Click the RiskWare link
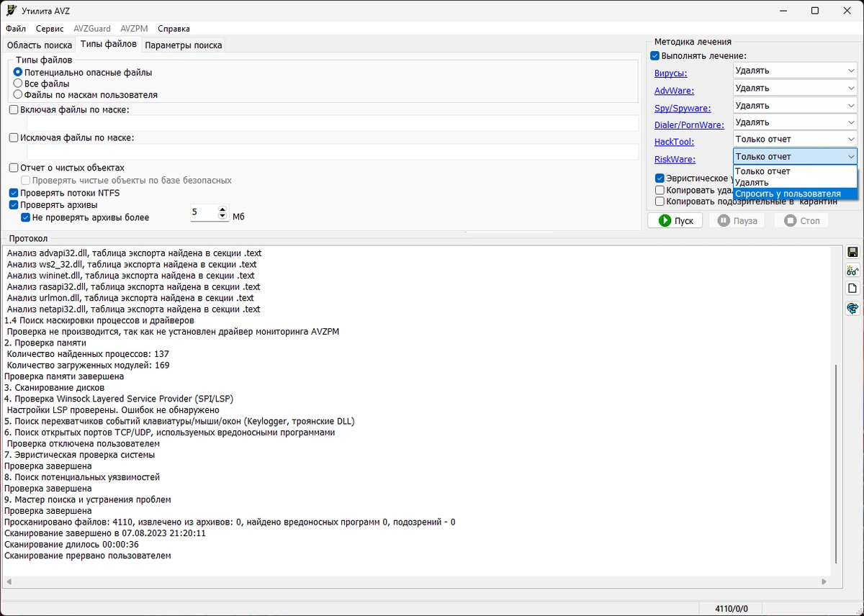This screenshot has width=864, height=616. point(675,160)
